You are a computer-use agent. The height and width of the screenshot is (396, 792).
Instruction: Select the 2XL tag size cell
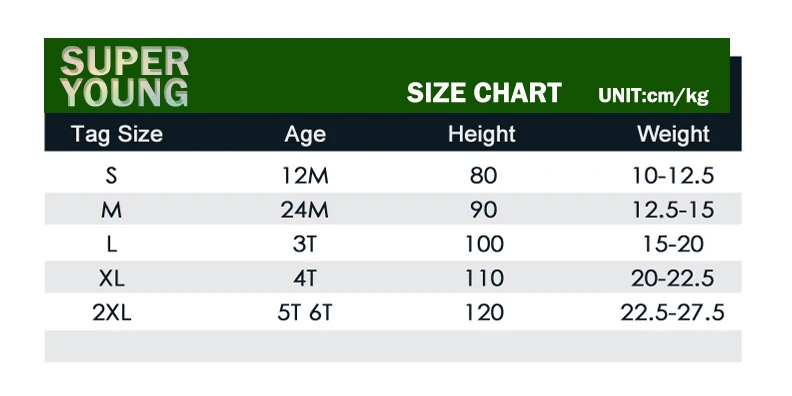click(112, 313)
